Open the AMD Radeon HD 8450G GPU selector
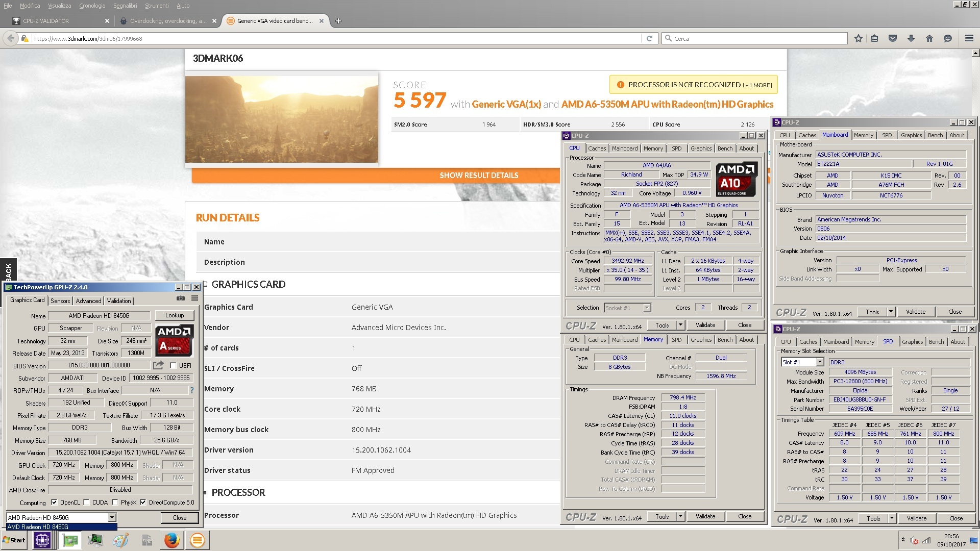The width and height of the screenshot is (980, 551). click(61, 518)
